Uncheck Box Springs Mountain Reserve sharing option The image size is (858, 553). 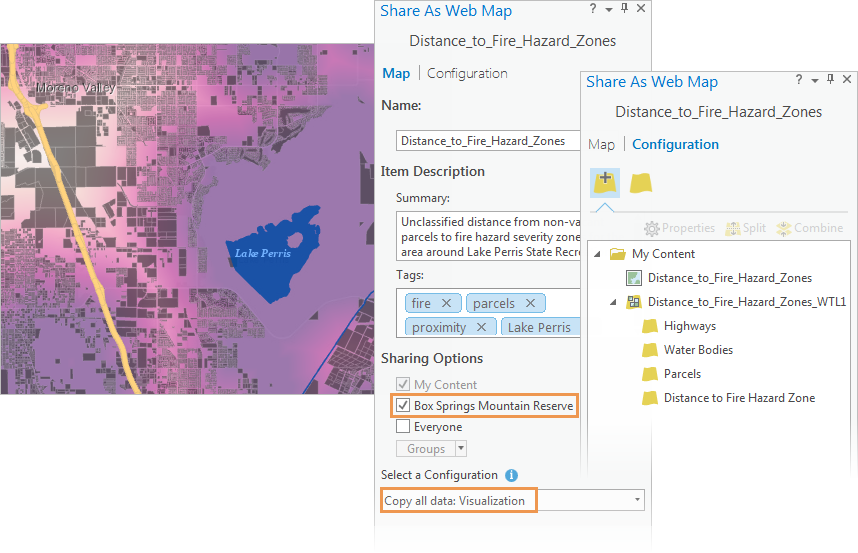[x=403, y=405]
